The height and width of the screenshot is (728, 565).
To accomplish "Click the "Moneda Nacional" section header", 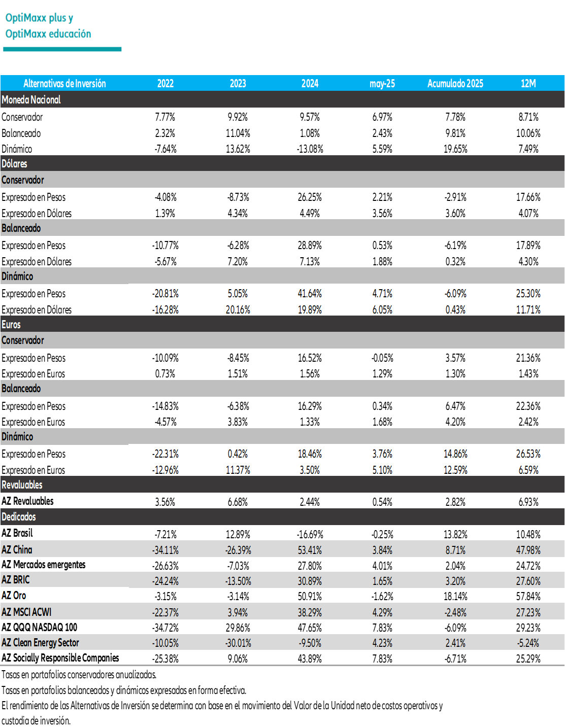I will 282,99.
